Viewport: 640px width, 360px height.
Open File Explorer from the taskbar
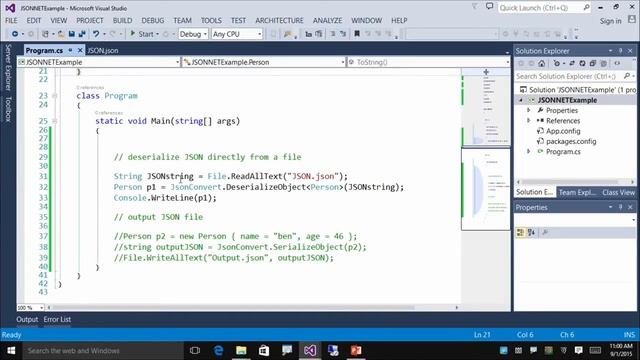(x=241, y=351)
